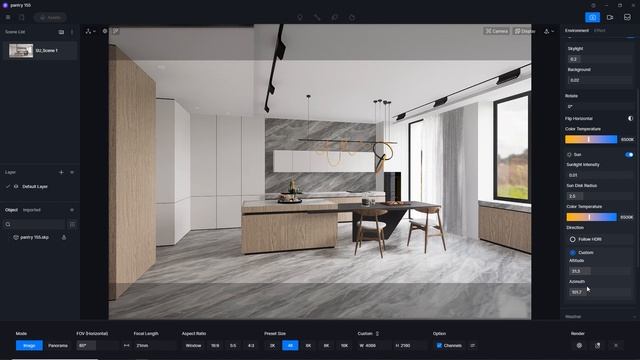Open the rightmost mode icon in the top bar

pos(627,18)
